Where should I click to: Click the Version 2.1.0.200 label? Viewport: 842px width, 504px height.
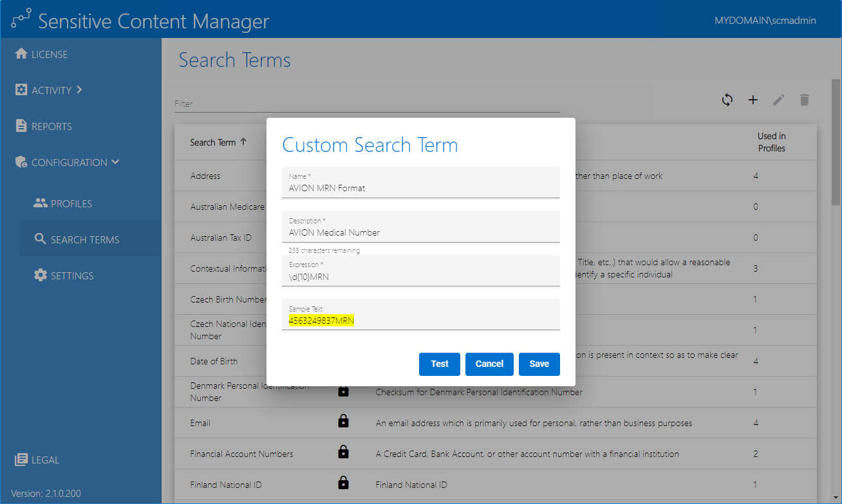click(46, 494)
